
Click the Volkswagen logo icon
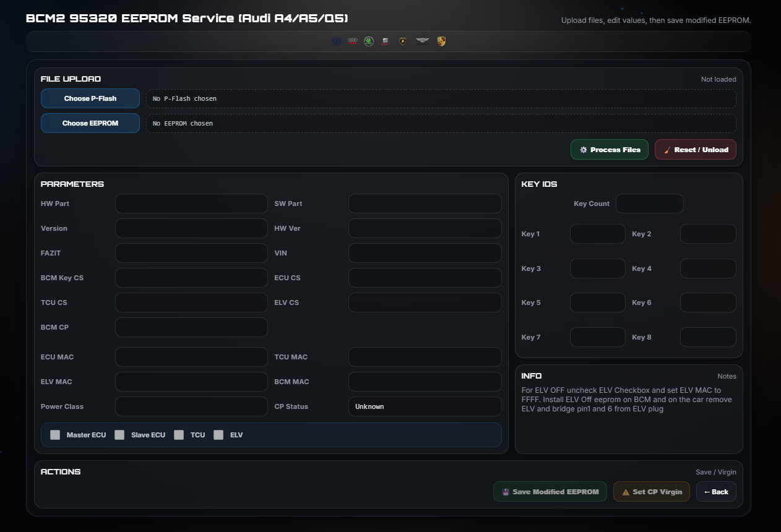click(337, 41)
